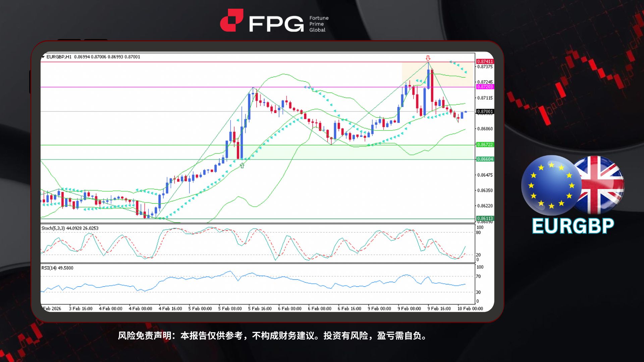Click the Fortune Prime Global text
Viewport: 644px width, 362px height.
[319, 24]
